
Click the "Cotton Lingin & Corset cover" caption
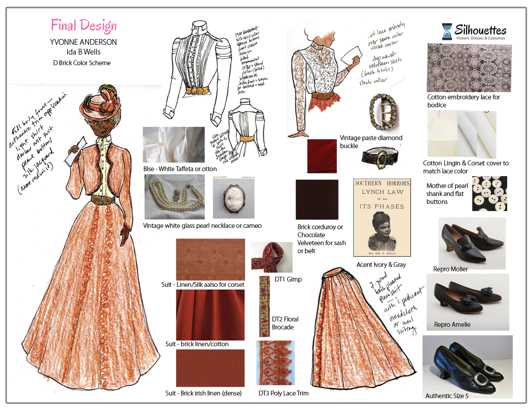pyautogui.click(x=465, y=167)
